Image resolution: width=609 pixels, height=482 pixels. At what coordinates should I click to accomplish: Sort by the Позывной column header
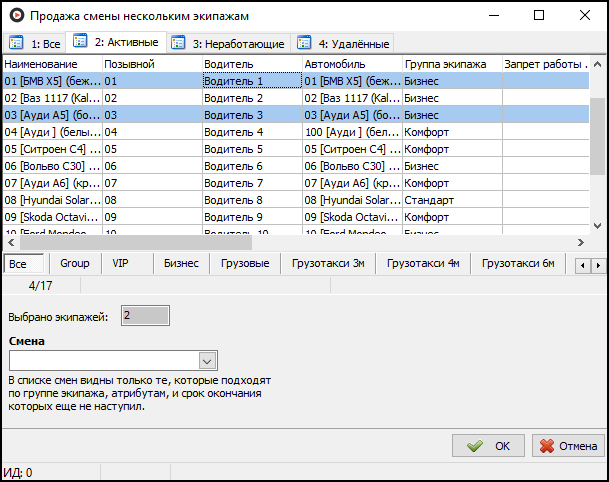pos(153,64)
